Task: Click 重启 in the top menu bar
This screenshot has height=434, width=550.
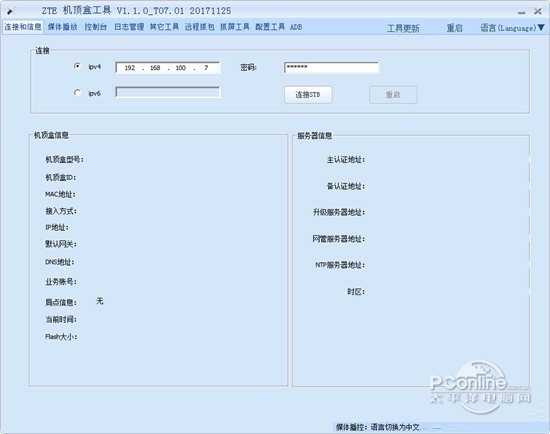Action: pyautogui.click(x=455, y=28)
